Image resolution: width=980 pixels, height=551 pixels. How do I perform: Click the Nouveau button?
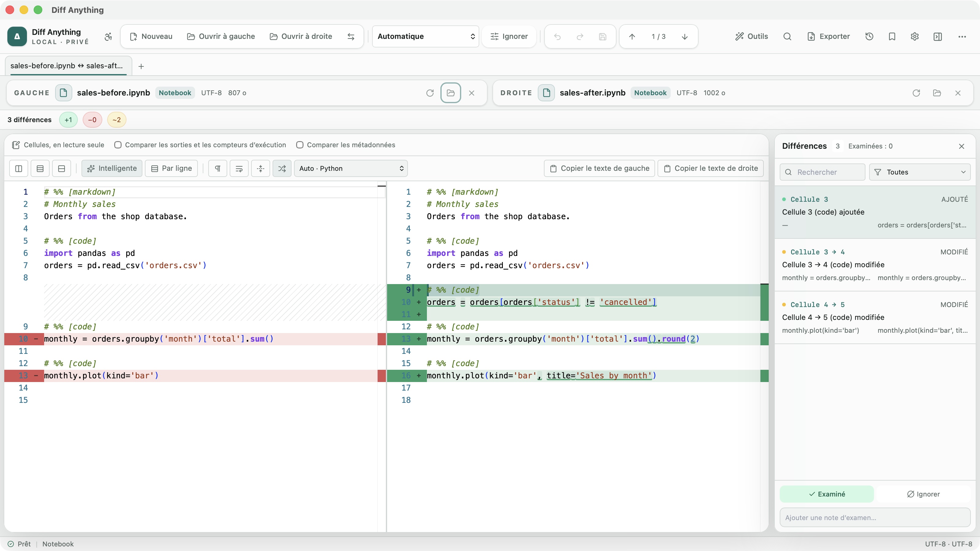click(151, 36)
